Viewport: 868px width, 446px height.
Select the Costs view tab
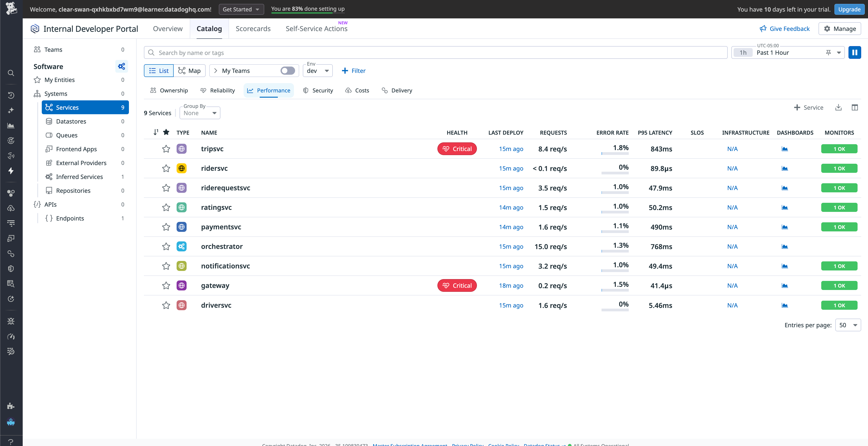point(357,90)
